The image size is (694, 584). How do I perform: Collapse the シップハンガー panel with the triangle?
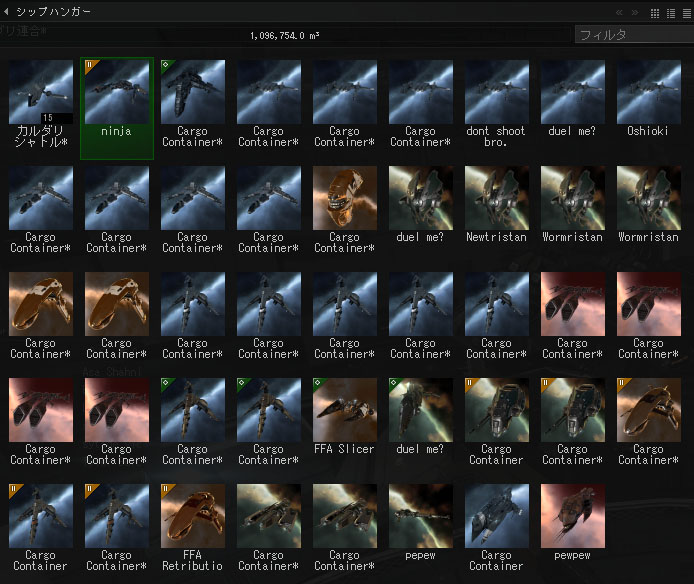coord(6,12)
